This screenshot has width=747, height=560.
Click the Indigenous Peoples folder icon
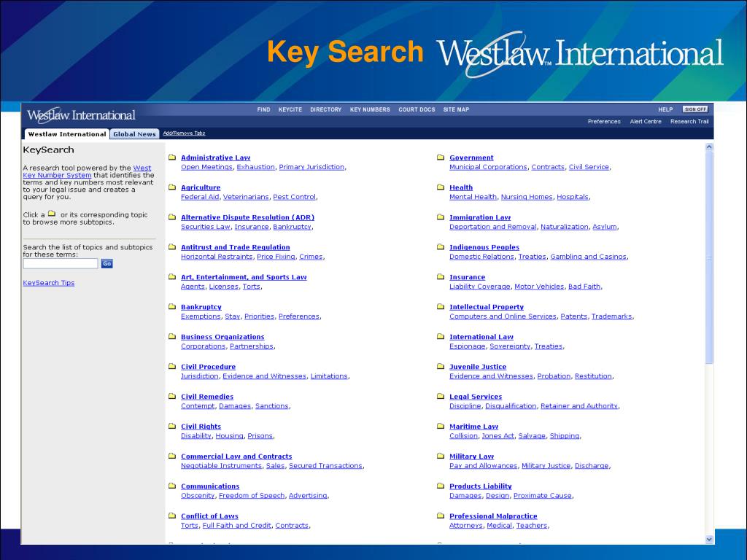pos(441,246)
